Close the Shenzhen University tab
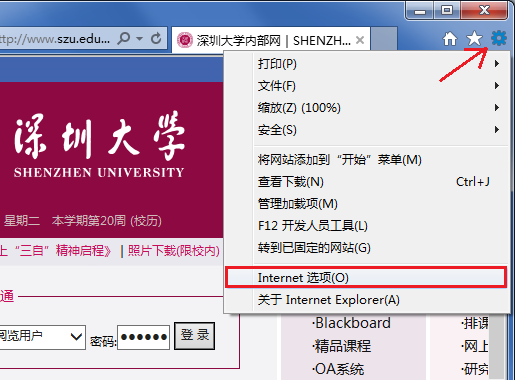The image size is (515, 380). point(360,40)
